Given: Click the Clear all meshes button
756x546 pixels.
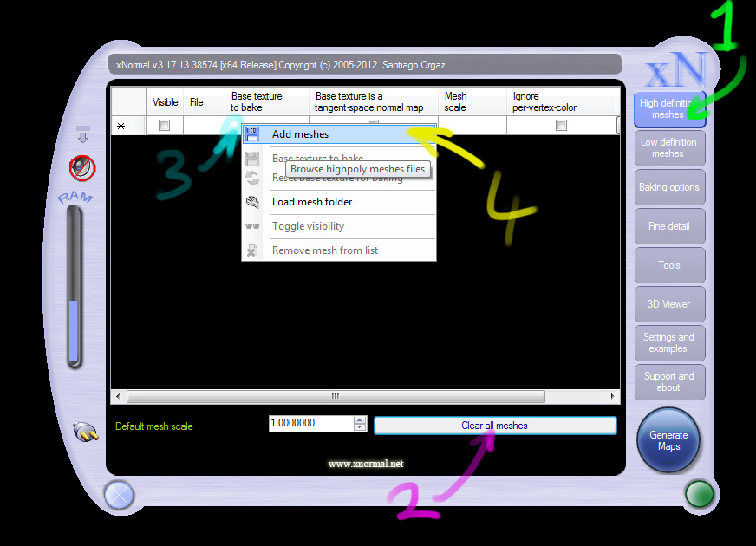Looking at the screenshot, I should 495,426.
